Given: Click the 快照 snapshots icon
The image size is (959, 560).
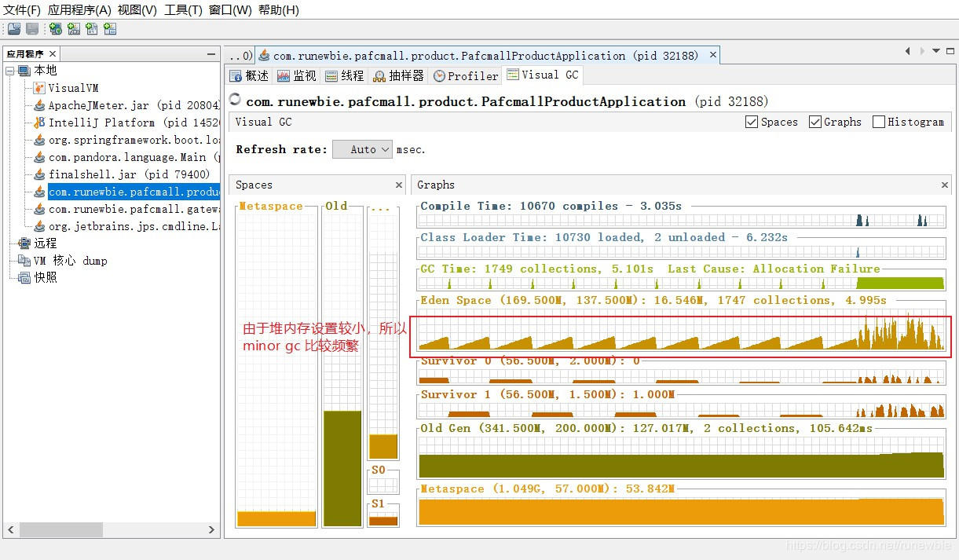Looking at the screenshot, I should point(25,278).
